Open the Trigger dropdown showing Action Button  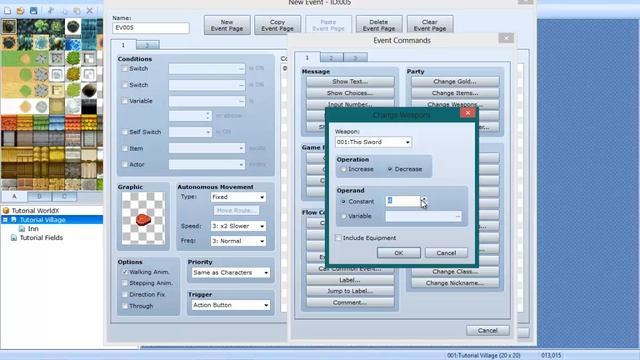(x=231, y=305)
